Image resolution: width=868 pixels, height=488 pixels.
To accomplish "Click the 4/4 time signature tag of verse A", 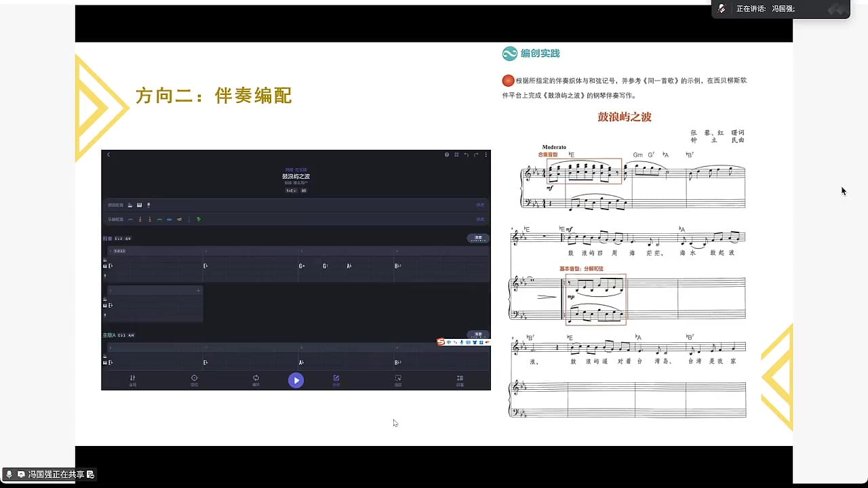I will pyautogui.click(x=132, y=335).
